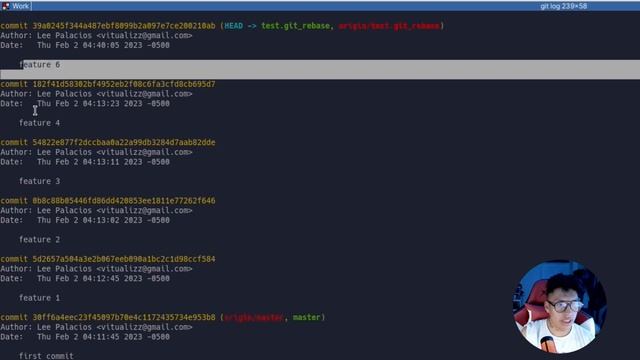Click 'feature 4' commit message
The image size is (640, 360).
click(40, 123)
